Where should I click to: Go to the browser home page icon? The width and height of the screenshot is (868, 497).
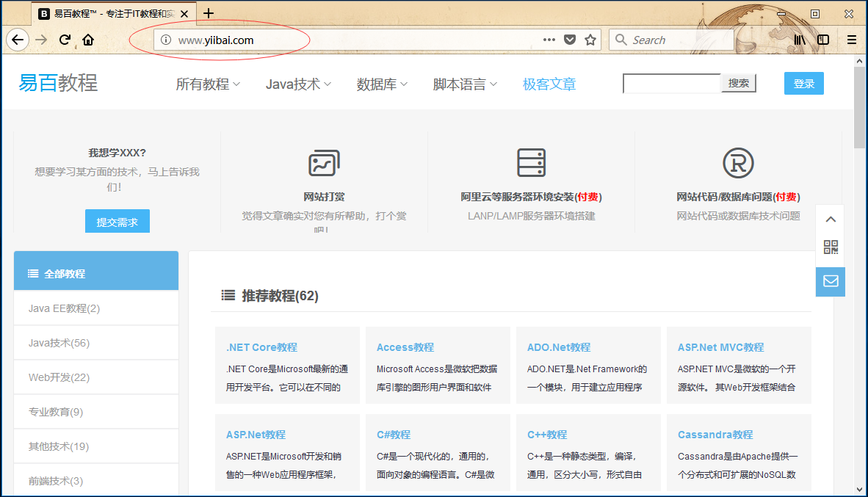[x=88, y=40]
